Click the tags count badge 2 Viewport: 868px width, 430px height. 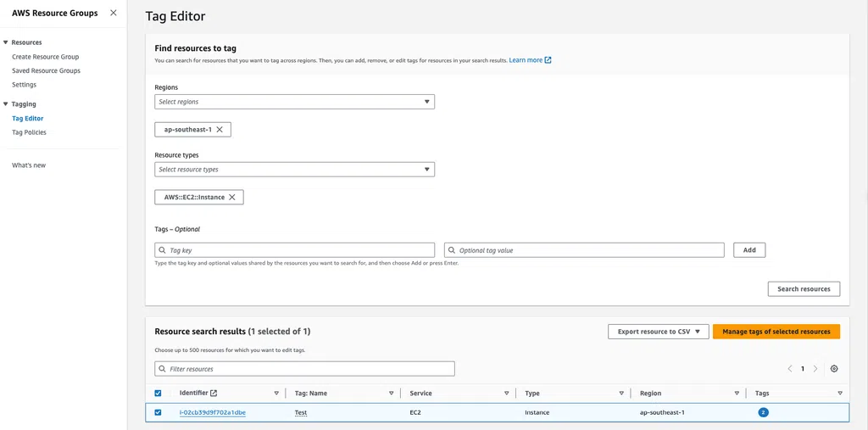coord(764,412)
